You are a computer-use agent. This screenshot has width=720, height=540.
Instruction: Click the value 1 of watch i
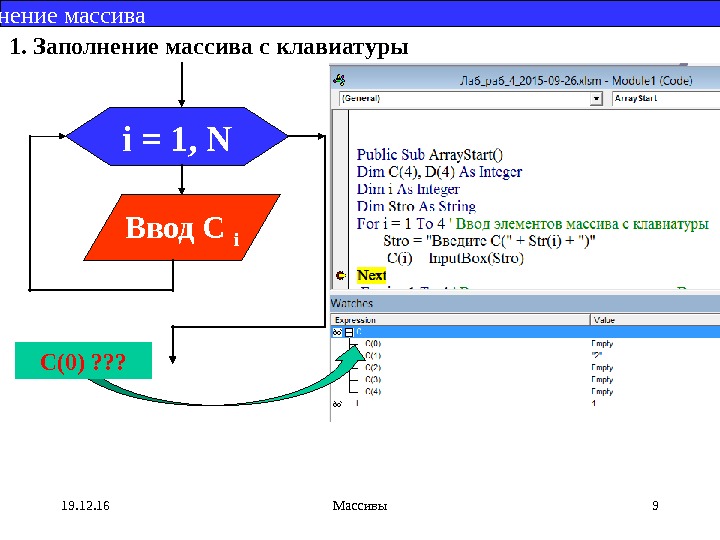click(594, 404)
